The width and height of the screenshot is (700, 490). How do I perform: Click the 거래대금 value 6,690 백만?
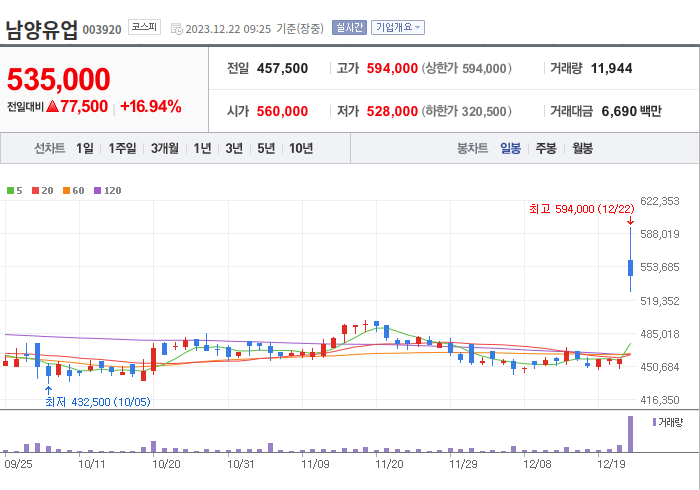click(x=631, y=111)
